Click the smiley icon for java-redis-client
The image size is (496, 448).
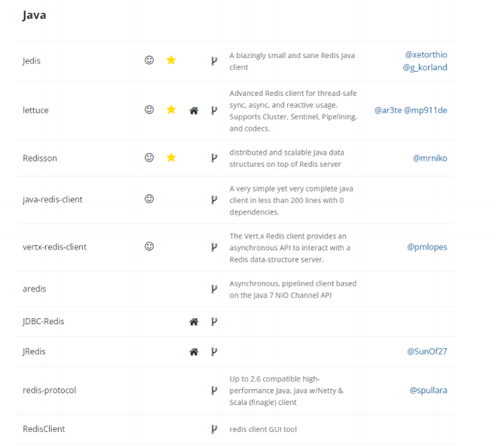point(149,199)
